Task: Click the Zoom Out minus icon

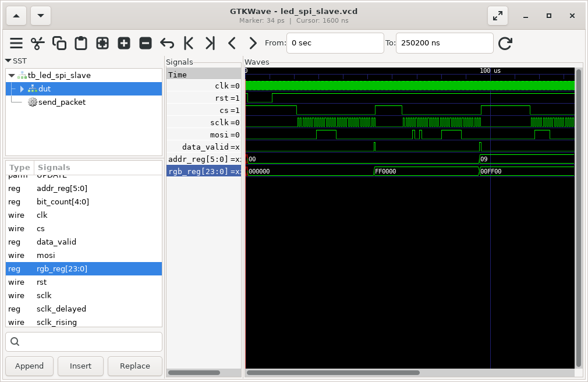Action: (146, 43)
